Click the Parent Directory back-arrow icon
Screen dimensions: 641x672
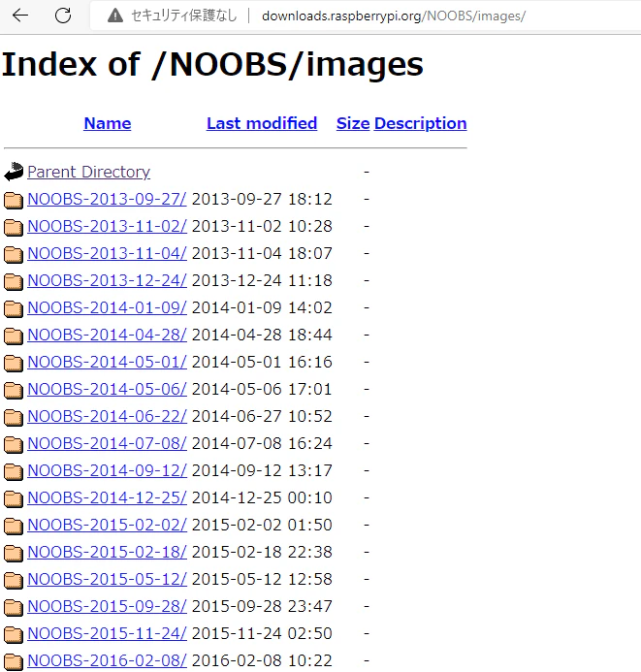pos(14,172)
